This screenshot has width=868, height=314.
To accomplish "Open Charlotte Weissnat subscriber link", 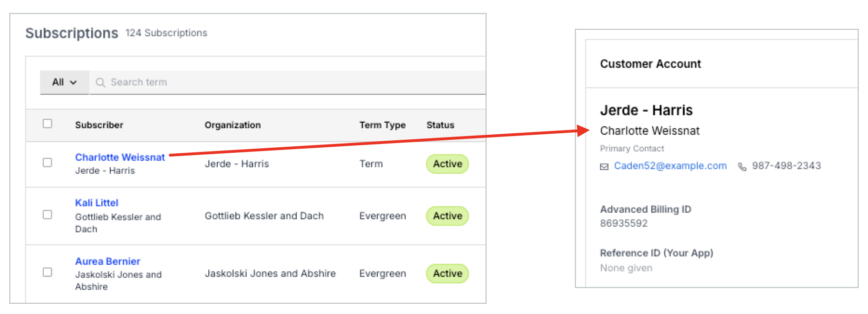I will click(120, 157).
